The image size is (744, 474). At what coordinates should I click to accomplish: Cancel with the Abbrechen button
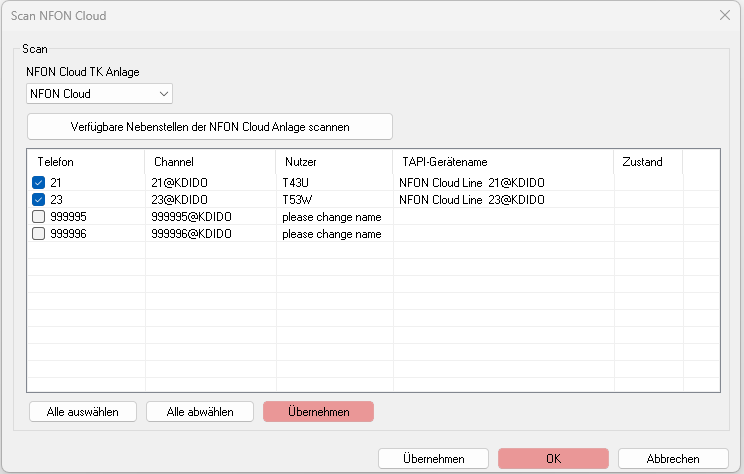(673, 459)
